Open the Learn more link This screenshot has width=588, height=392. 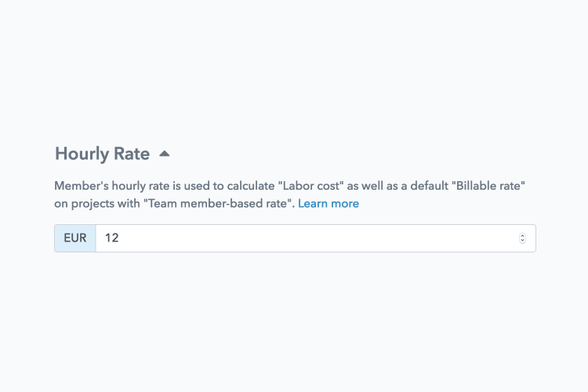(328, 203)
